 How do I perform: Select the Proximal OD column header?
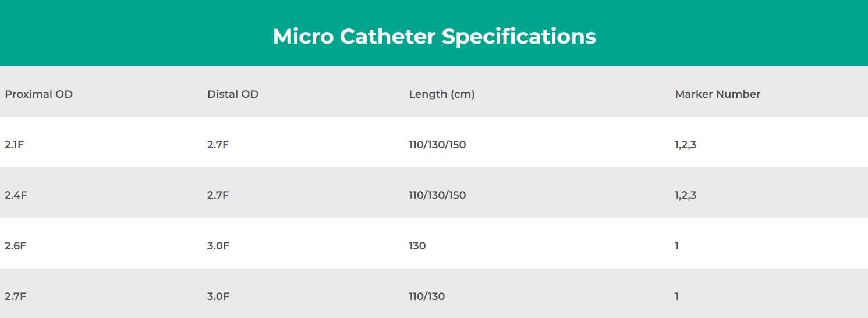tap(39, 94)
